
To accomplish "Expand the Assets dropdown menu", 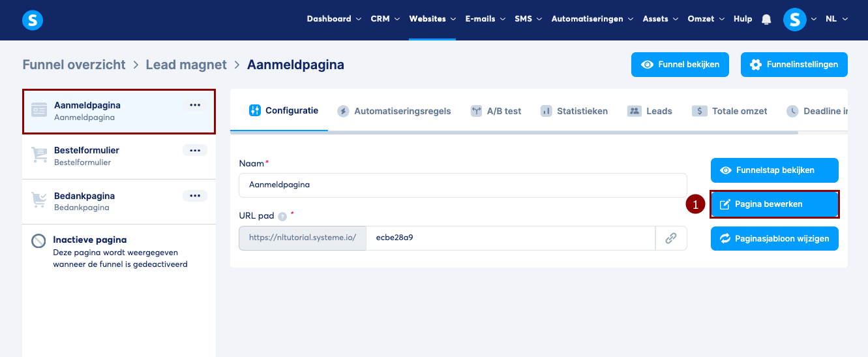I will point(661,19).
